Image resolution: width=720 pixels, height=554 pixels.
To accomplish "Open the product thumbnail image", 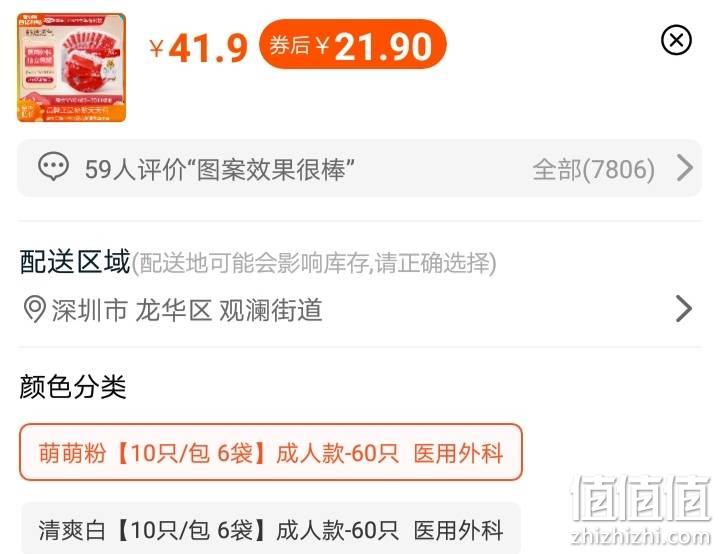I will pyautogui.click(x=72, y=68).
